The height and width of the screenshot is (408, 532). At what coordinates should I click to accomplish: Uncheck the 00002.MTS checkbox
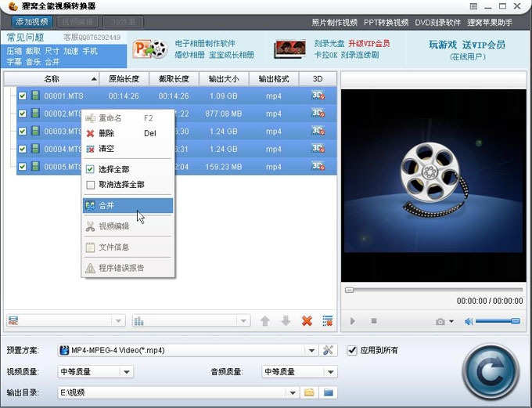coord(23,114)
